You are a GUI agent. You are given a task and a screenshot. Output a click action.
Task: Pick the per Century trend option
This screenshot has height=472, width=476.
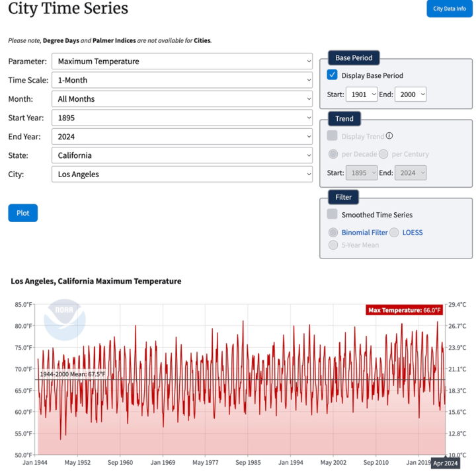click(x=383, y=154)
